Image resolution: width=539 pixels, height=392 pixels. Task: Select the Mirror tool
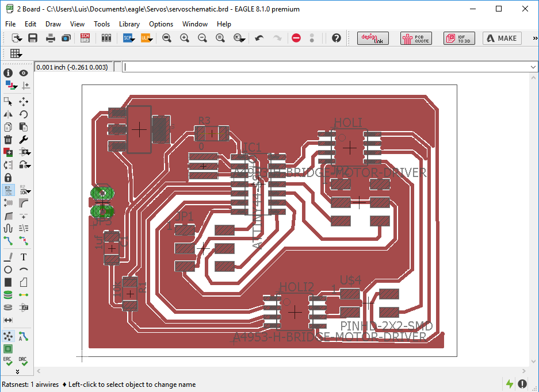[x=8, y=114]
